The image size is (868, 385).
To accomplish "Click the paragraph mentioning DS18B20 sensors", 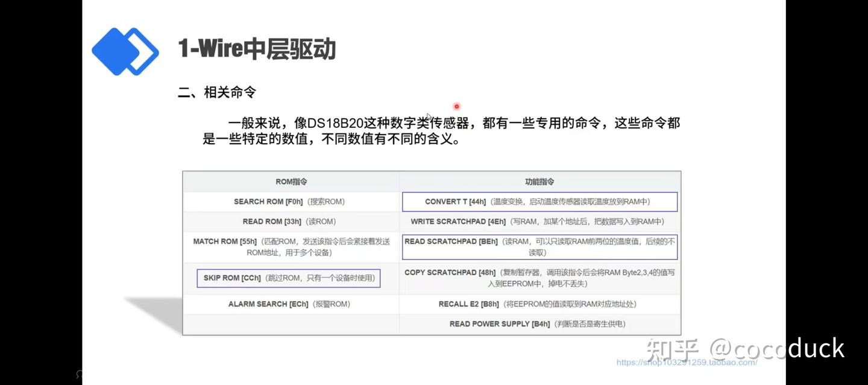I will pyautogui.click(x=442, y=131).
